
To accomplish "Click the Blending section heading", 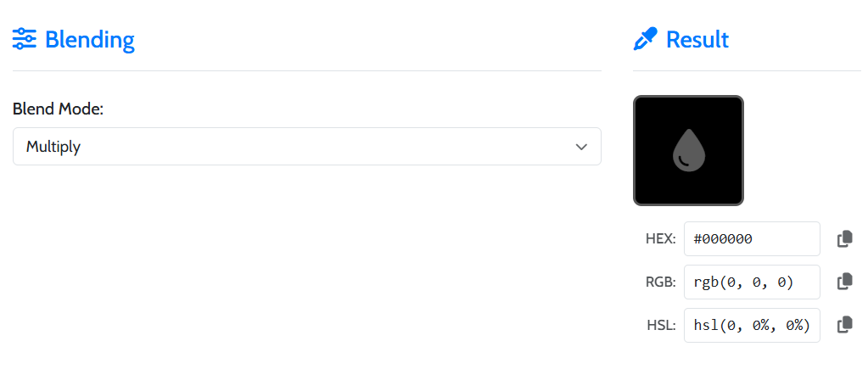I will click(x=89, y=39).
